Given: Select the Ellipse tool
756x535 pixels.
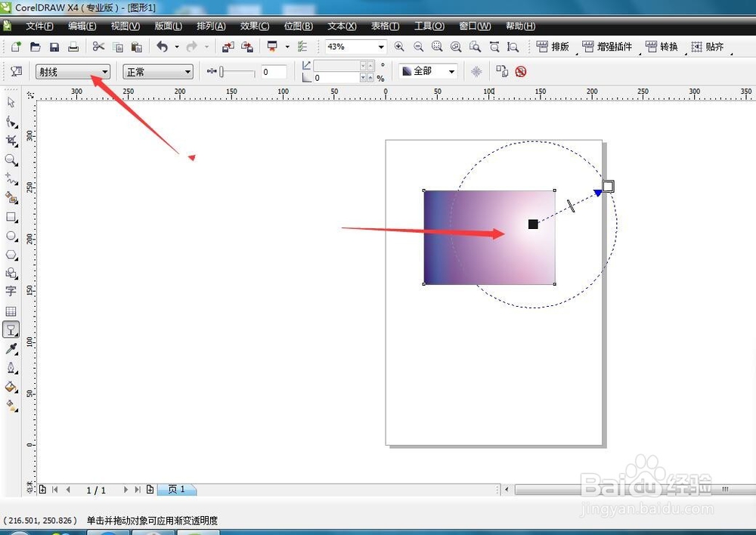Looking at the screenshot, I should [11, 236].
